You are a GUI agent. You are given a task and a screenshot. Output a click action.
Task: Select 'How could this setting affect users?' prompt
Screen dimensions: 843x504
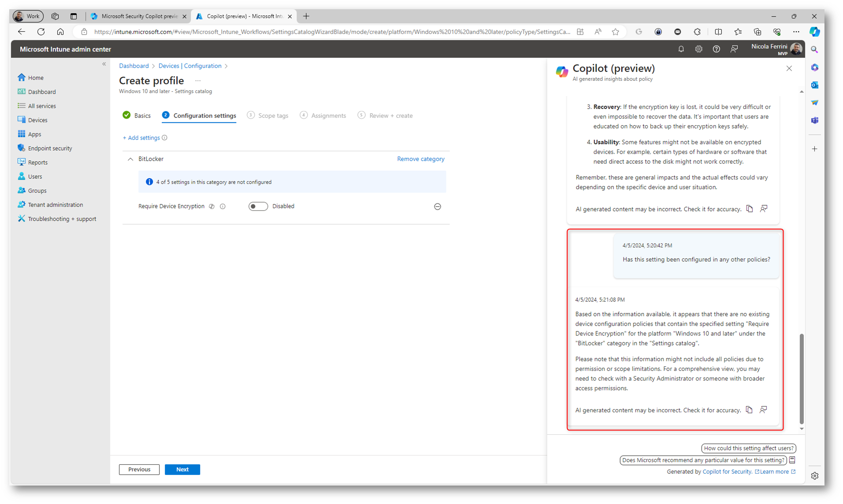click(748, 448)
